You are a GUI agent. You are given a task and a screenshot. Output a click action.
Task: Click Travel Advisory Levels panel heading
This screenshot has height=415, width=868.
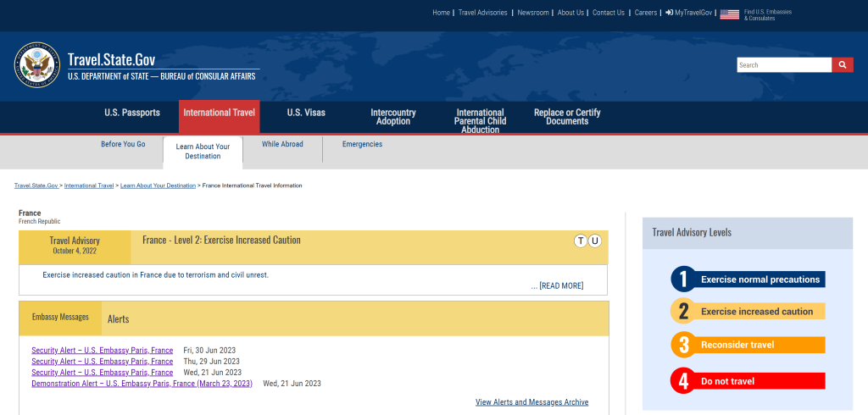coord(692,232)
